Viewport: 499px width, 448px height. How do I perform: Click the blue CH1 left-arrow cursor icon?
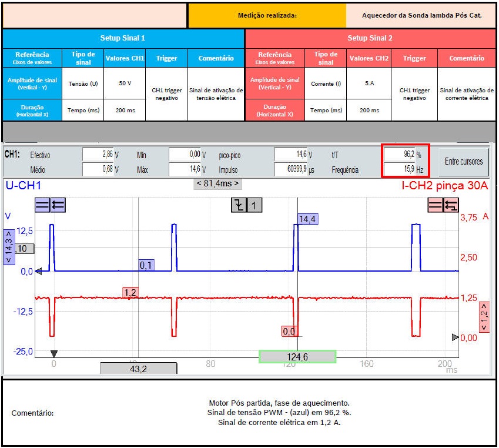point(58,205)
